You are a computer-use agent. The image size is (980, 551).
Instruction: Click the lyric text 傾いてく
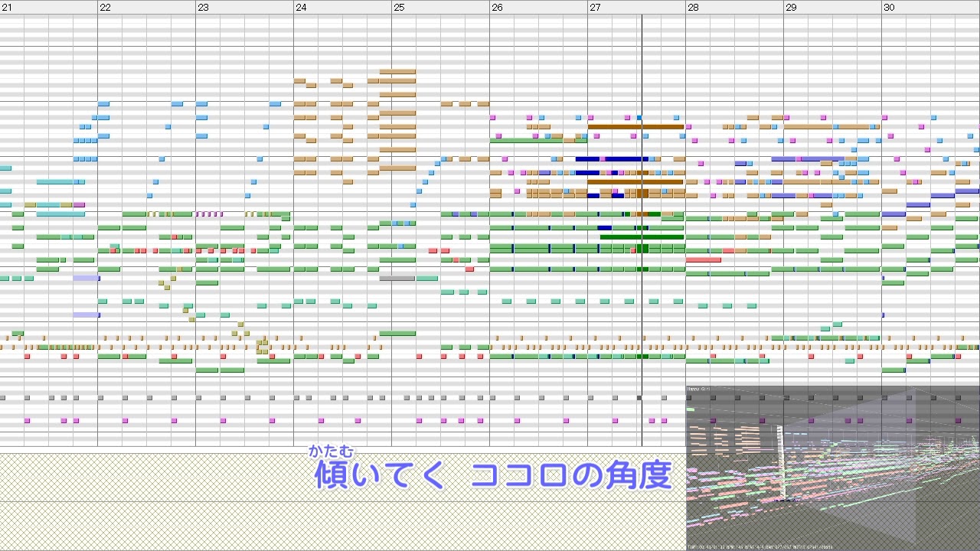380,476
